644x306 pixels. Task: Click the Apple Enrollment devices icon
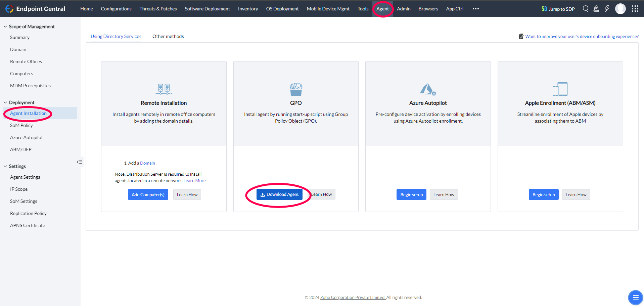coord(560,89)
